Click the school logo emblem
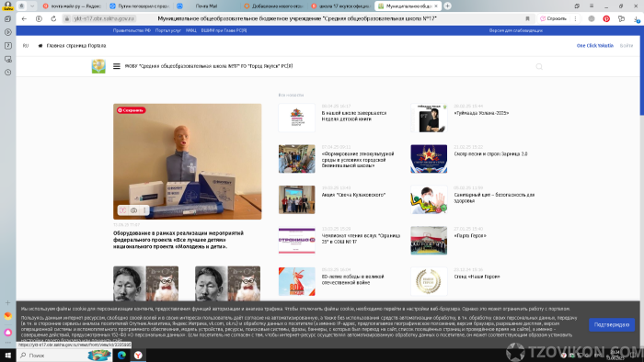644x362 pixels. tap(98, 66)
